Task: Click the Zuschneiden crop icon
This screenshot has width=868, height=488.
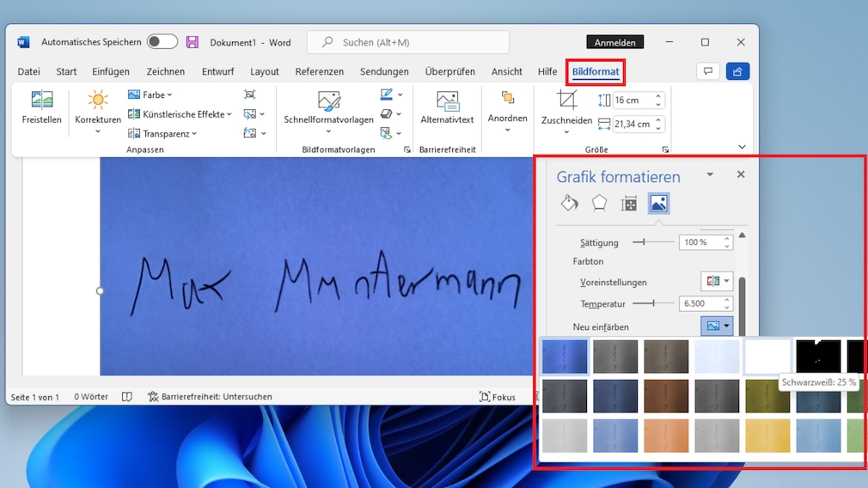Action: [566, 101]
